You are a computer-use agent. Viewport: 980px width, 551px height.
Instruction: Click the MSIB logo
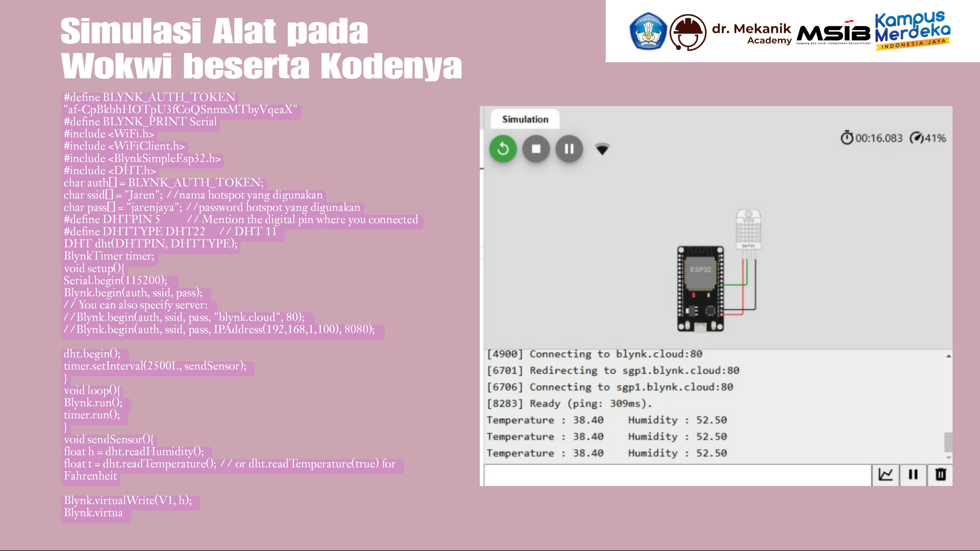click(x=833, y=32)
